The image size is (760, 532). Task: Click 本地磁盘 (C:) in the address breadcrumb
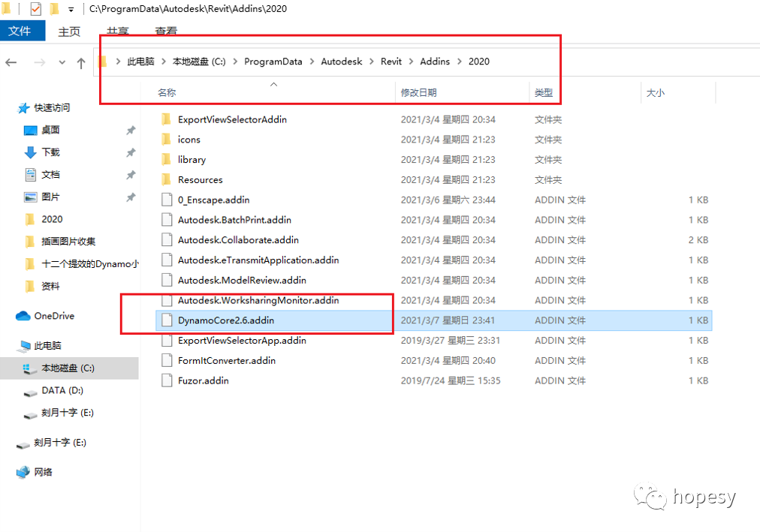199,62
